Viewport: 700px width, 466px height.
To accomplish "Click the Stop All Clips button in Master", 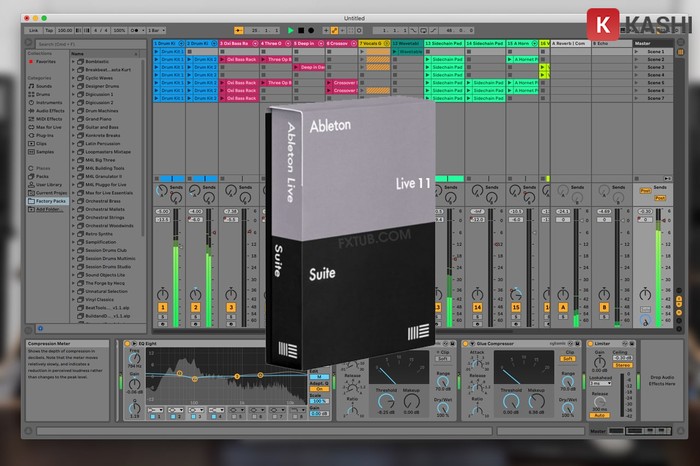I will coord(637,179).
